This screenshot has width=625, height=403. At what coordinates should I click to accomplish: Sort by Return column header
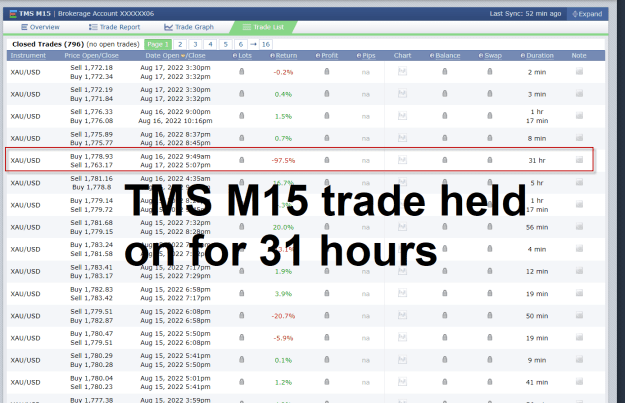284,56
